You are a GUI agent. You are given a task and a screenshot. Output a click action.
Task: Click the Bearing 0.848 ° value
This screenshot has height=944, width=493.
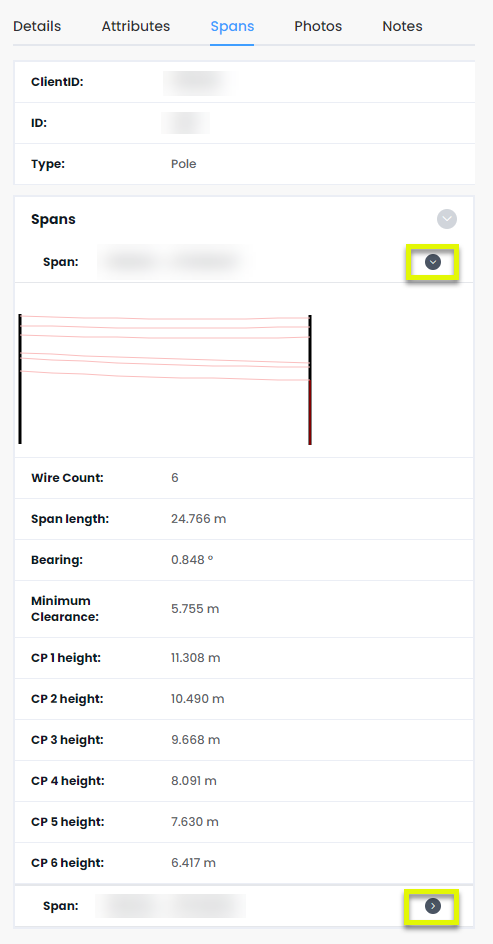192,560
